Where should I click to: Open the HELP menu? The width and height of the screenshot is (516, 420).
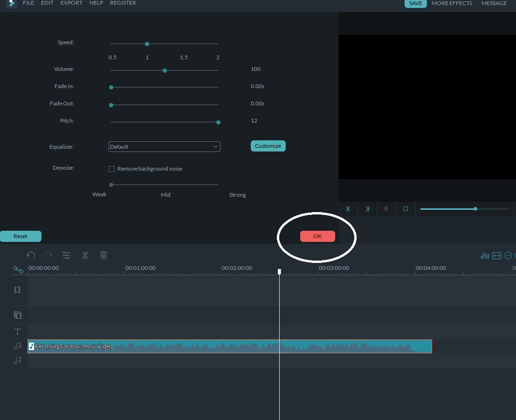pos(96,3)
